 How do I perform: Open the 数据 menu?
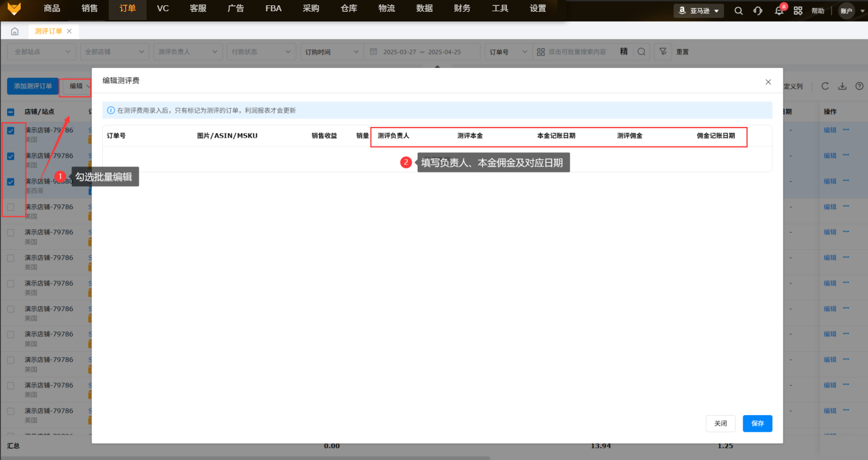coord(424,8)
